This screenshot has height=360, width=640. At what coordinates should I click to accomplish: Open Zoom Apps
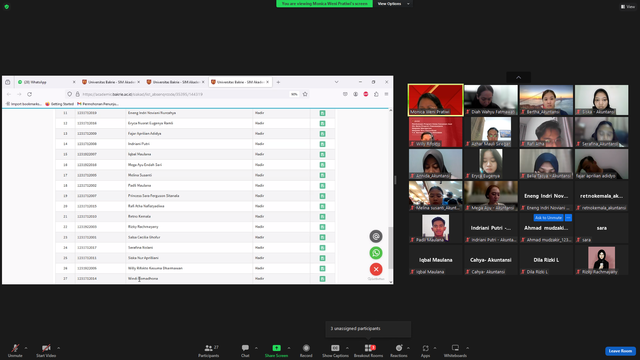pos(425,350)
